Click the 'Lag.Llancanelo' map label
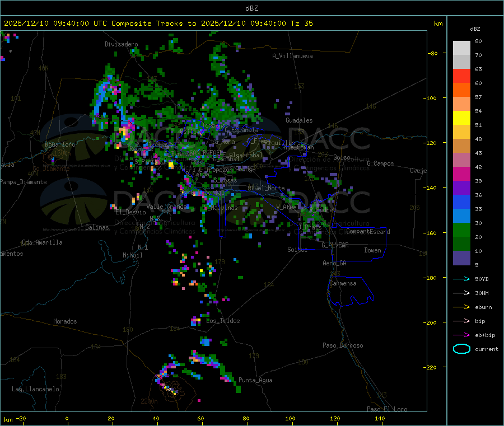 click(36, 390)
